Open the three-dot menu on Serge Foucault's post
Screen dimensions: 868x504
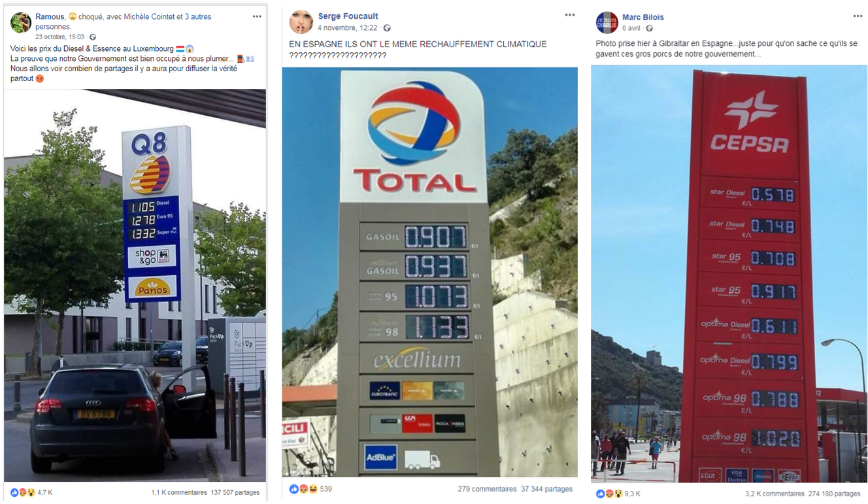coord(570,15)
